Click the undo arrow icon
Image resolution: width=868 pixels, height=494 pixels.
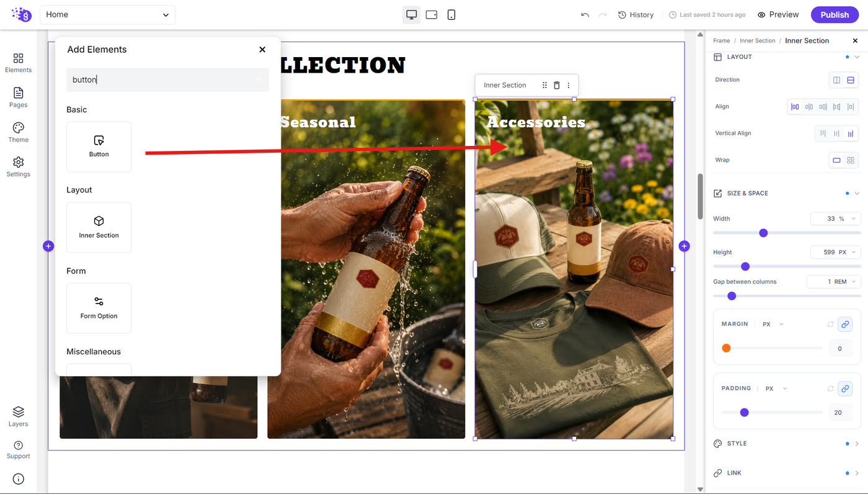585,15
